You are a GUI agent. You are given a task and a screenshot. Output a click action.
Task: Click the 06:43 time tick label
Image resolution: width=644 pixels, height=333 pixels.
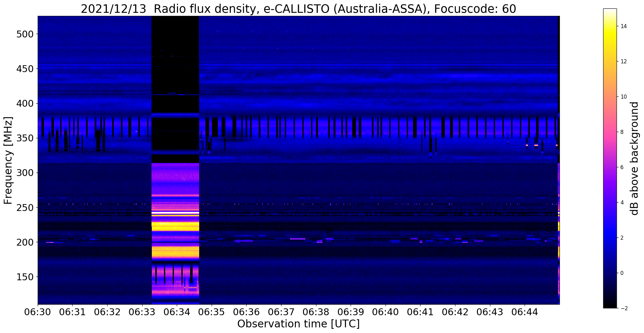point(490,312)
